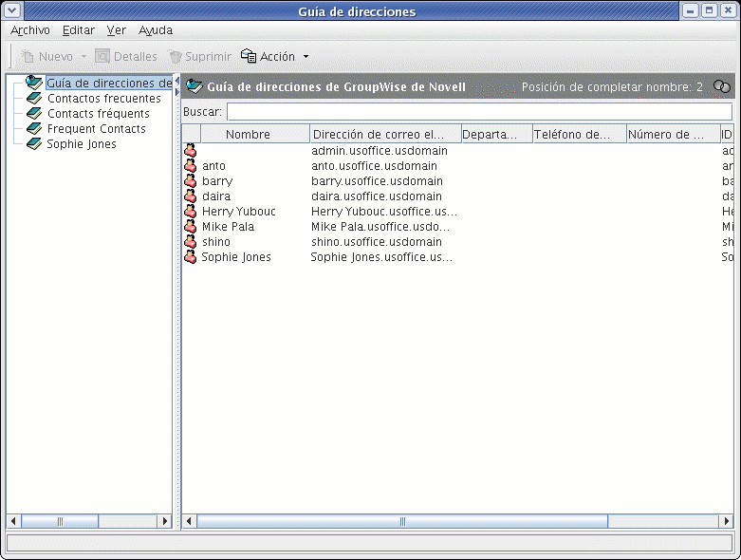Click the linked circles icon in header
Image resolution: width=741 pixels, height=560 pixels.
(x=722, y=86)
